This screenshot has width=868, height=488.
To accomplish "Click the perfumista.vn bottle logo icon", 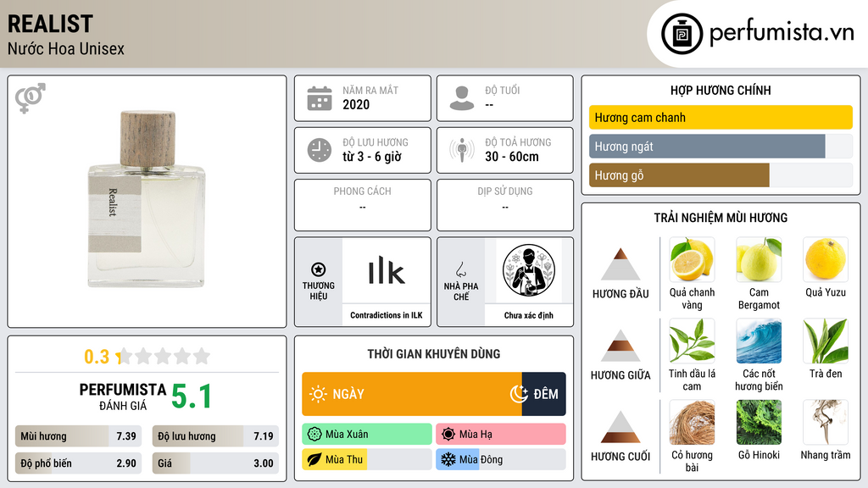I will click(x=682, y=34).
